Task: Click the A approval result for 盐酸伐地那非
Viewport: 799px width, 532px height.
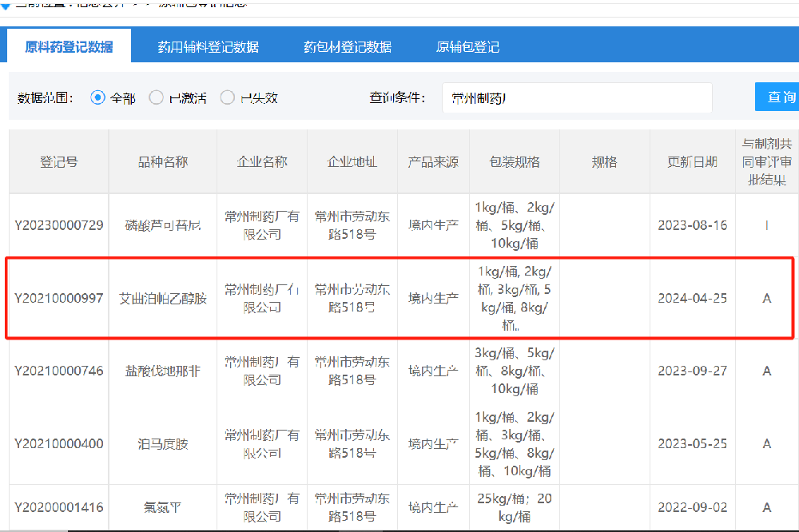Action: point(768,371)
